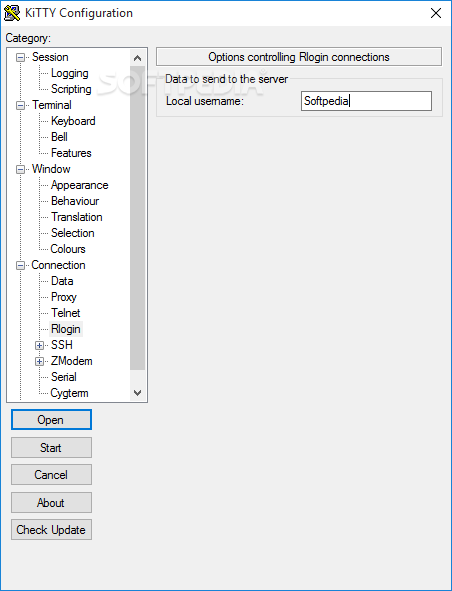This screenshot has width=452, height=591.
Task: Select the Session category
Action: pos(50,57)
